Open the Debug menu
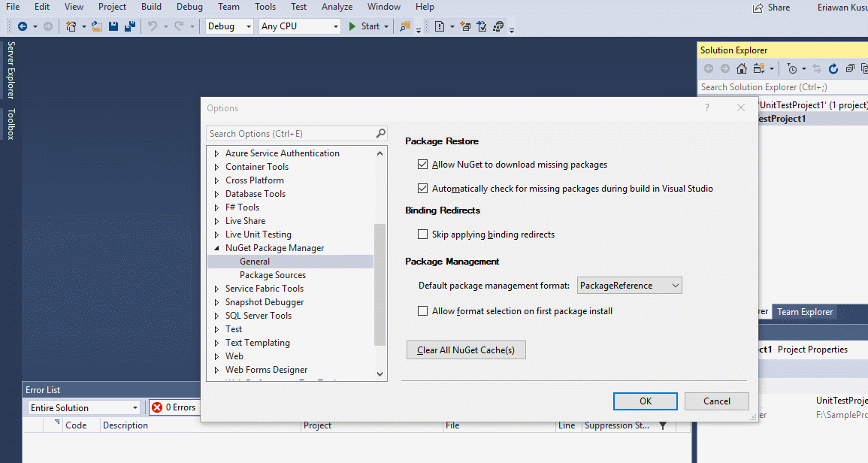Image resolution: width=868 pixels, height=463 pixels. pos(189,7)
